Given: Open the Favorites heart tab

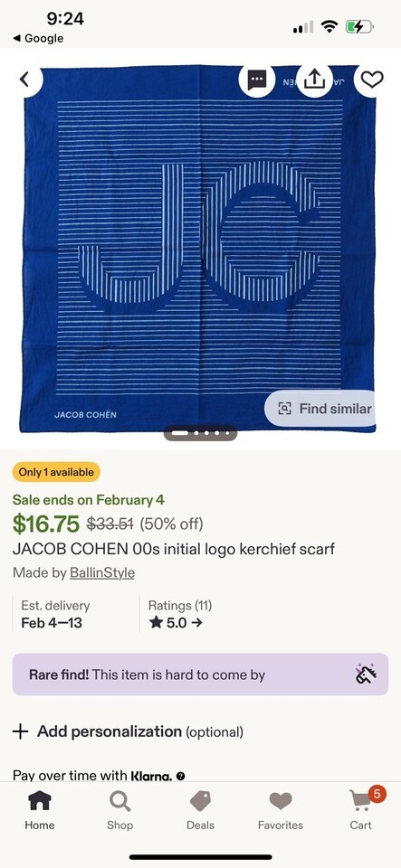Looking at the screenshot, I should (281, 810).
